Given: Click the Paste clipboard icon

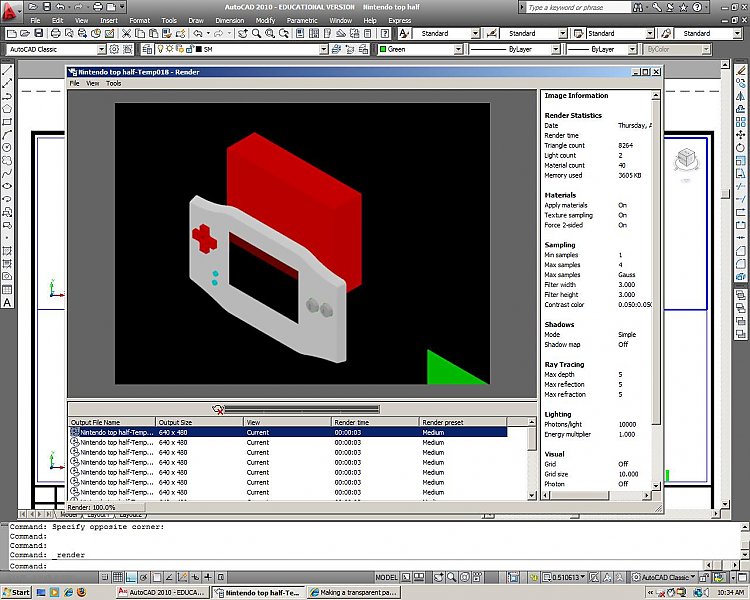Looking at the screenshot, I should [x=154, y=33].
